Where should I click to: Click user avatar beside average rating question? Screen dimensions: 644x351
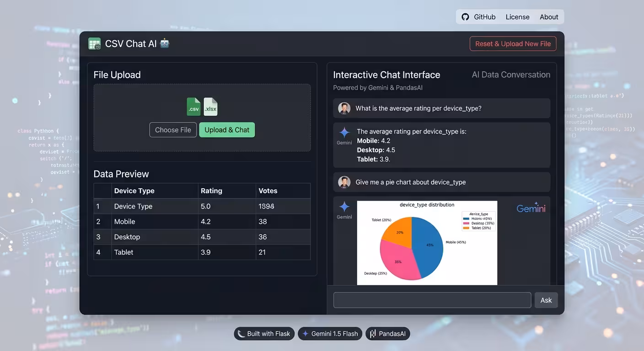(x=344, y=108)
